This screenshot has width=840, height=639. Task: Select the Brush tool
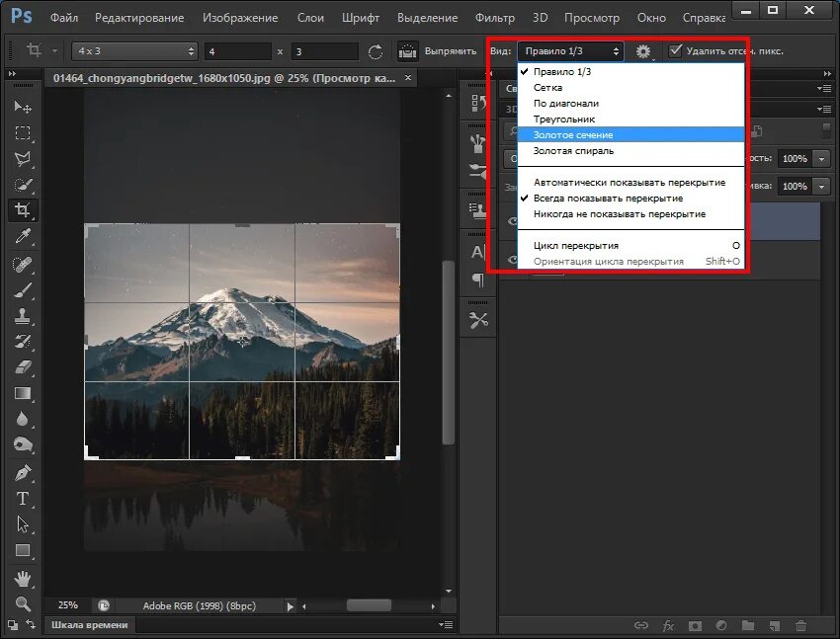tap(23, 290)
